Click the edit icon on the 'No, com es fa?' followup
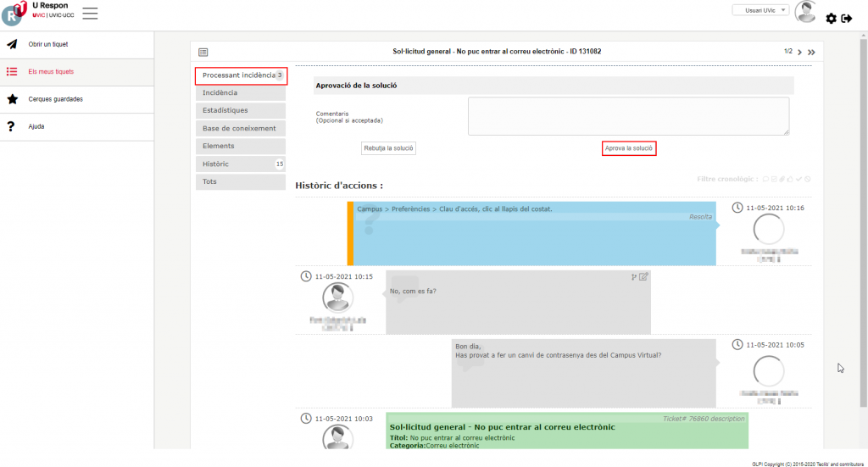This screenshot has width=868, height=467. point(644,276)
